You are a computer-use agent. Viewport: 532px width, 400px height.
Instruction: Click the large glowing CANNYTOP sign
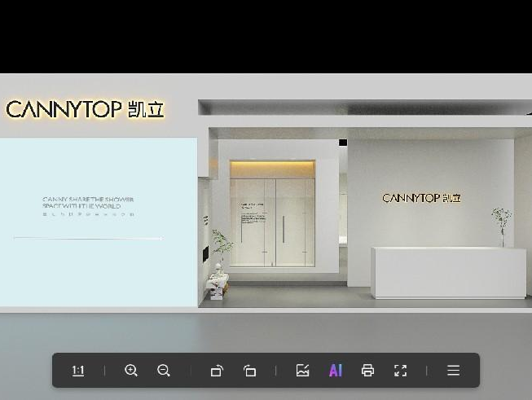click(86, 109)
